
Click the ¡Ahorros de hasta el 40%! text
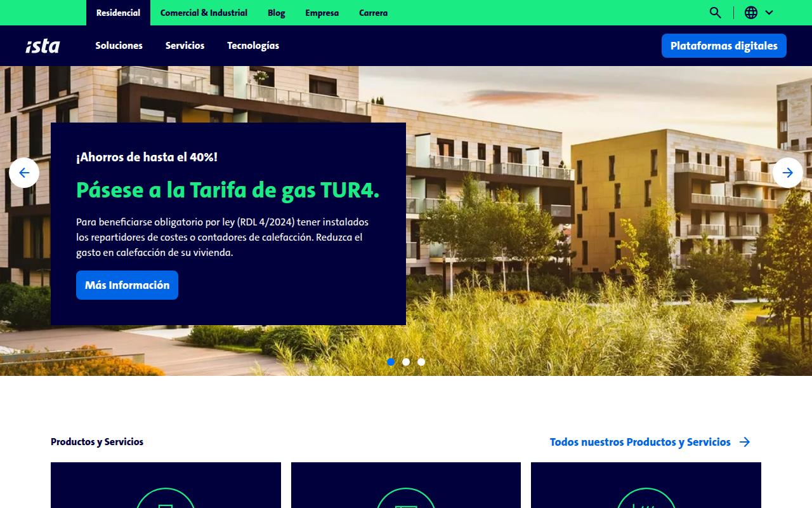pyautogui.click(x=147, y=157)
